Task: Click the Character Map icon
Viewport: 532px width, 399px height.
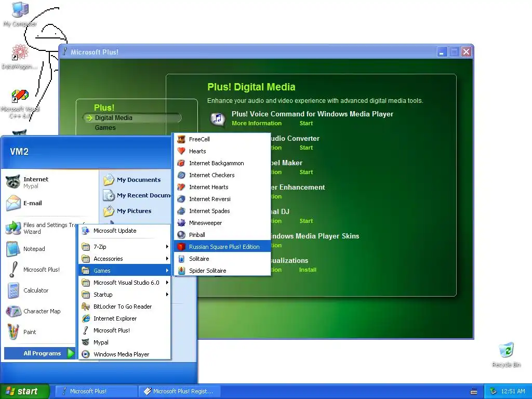Action: 13,311
